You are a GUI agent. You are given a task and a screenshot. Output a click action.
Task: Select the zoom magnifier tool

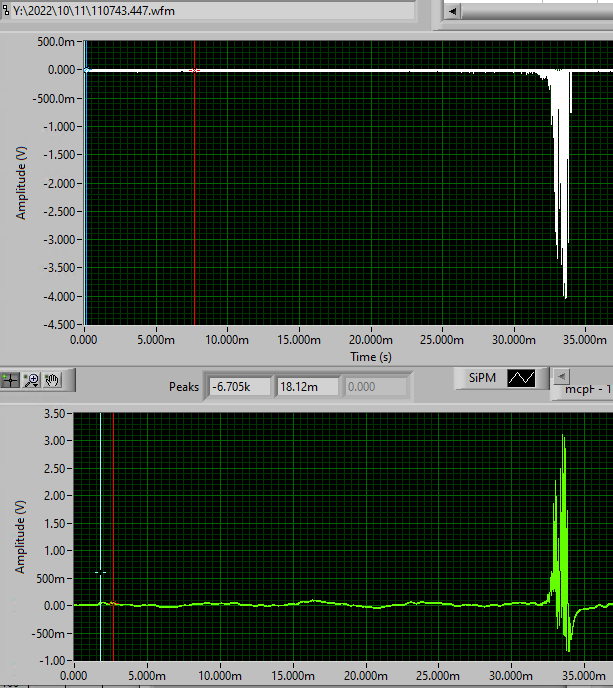tap(32, 380)
